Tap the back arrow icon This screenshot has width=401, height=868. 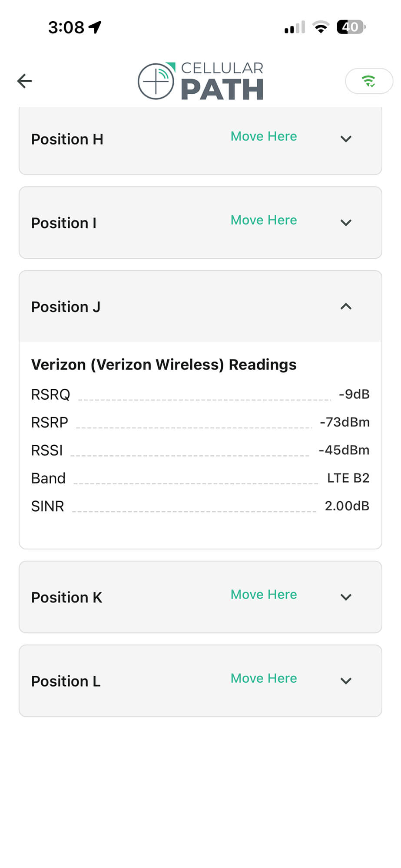click(24, 81)
